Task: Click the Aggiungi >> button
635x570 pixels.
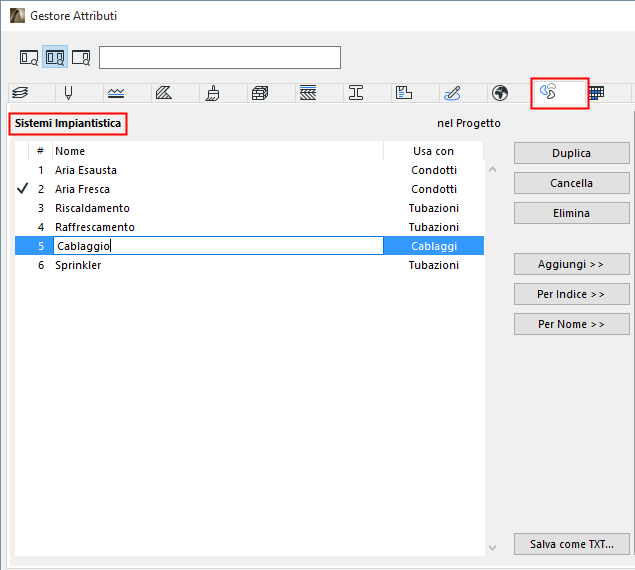Action: (571, 264)
